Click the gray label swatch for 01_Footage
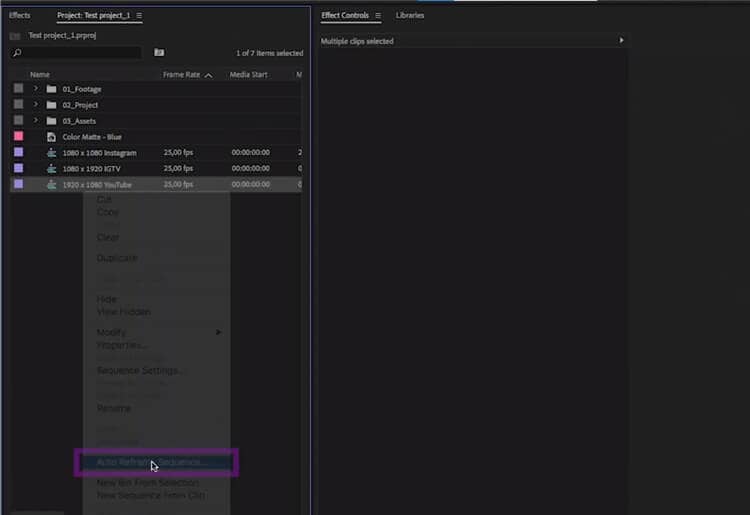Image resolution: width=750 pixels, height=515 pixels. (x=18, y=88)
